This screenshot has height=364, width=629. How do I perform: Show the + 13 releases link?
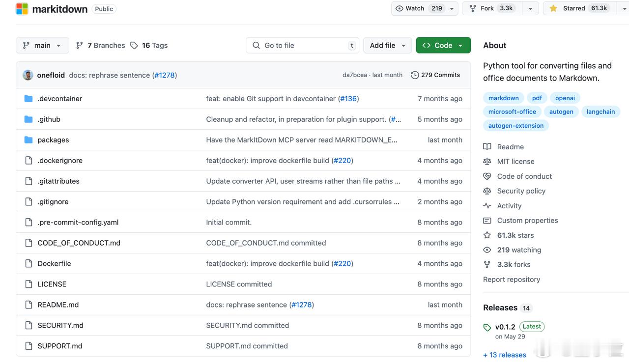pyautogui.click(x=505, y=355)
